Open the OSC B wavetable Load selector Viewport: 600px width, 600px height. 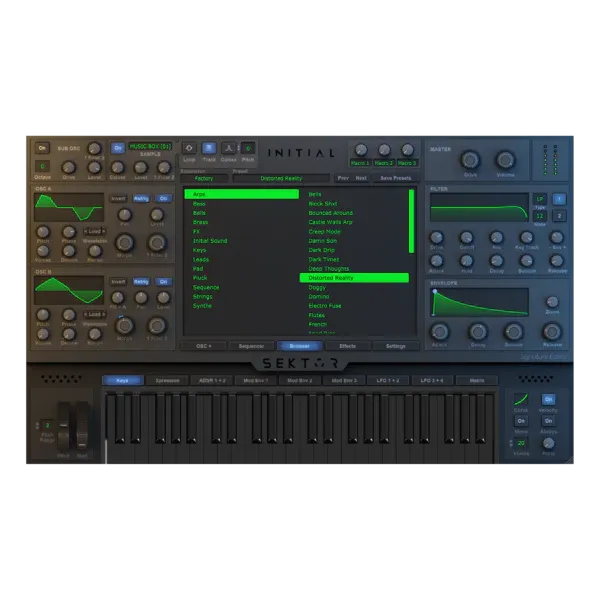click(x=95, y=315)
